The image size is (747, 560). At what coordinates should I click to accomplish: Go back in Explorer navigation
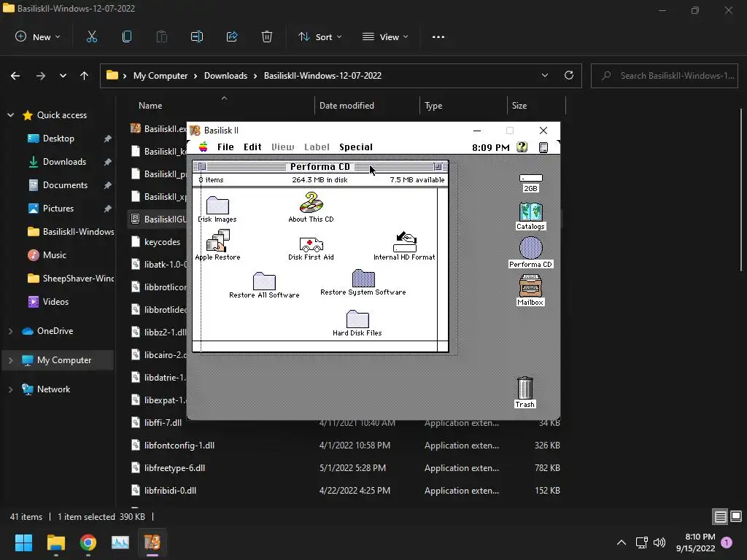[15, 75]
